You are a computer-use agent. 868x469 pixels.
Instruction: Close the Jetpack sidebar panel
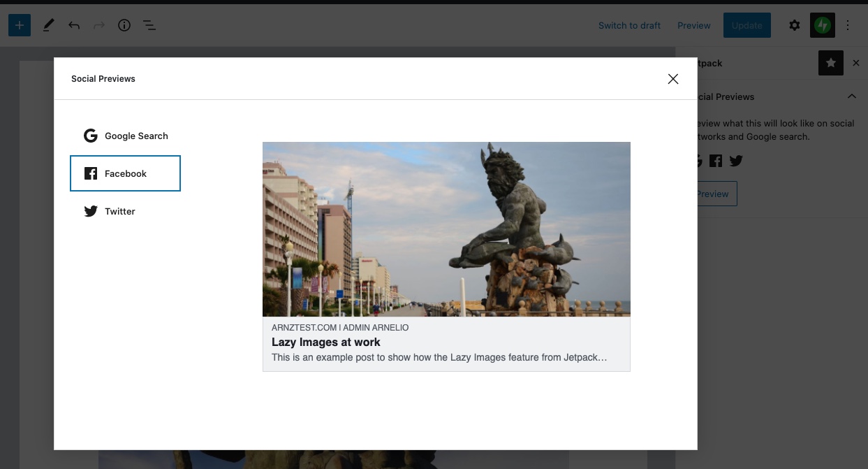coord(856,63)
